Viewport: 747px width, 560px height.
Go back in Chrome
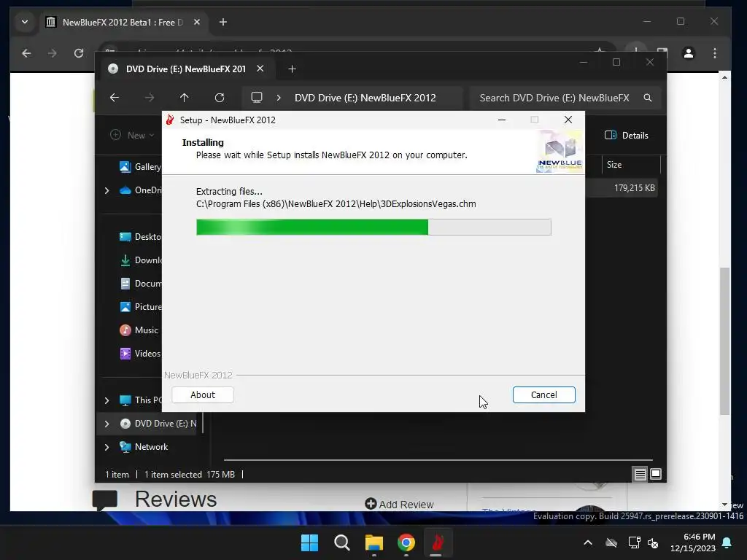[x=27, y=53]
